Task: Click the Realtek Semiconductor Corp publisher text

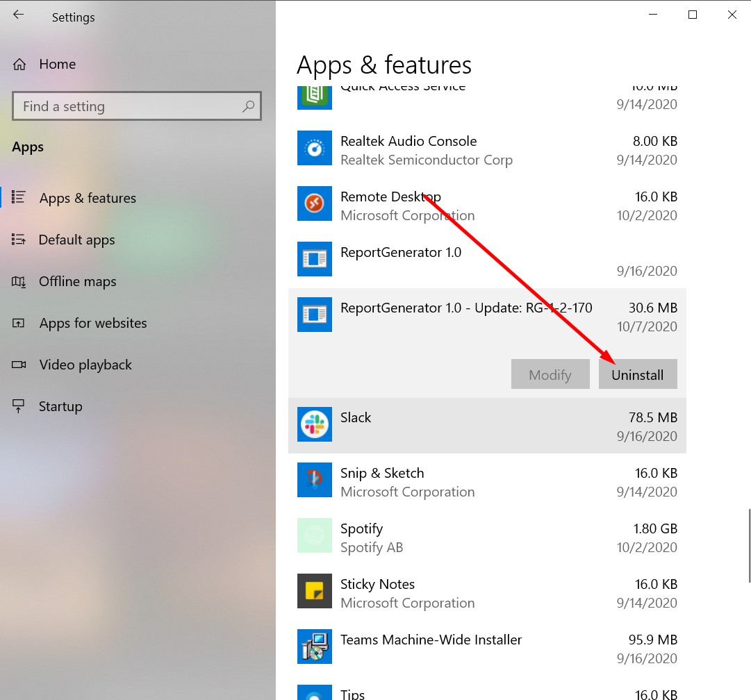Action: 427,160
